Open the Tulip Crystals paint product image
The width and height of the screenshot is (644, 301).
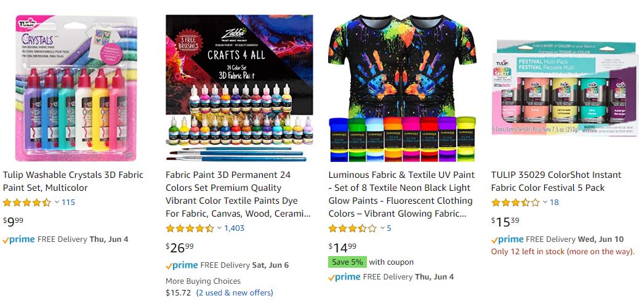tap(76, 88)
